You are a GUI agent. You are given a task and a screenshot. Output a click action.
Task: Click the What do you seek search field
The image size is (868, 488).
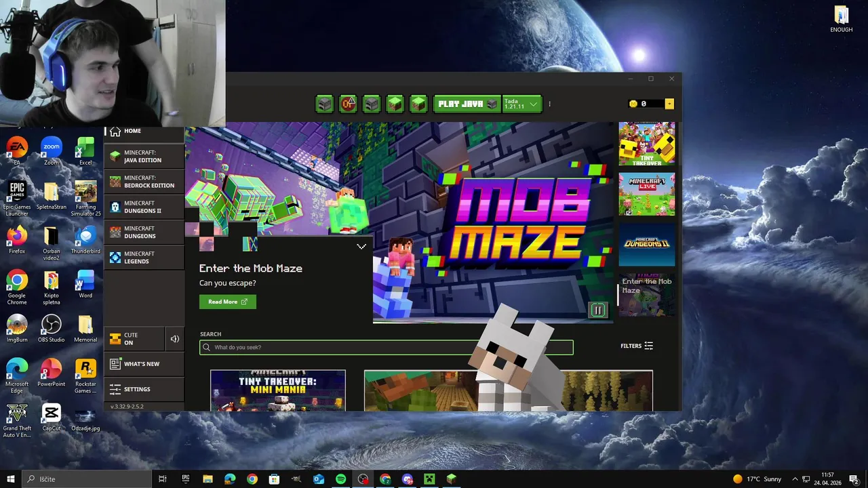coord(387,347)
